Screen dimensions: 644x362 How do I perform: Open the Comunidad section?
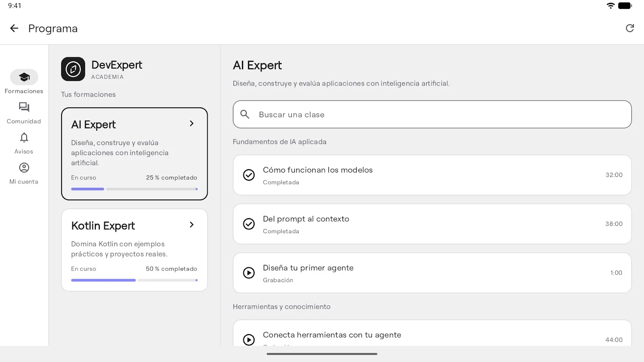point(24,113)
